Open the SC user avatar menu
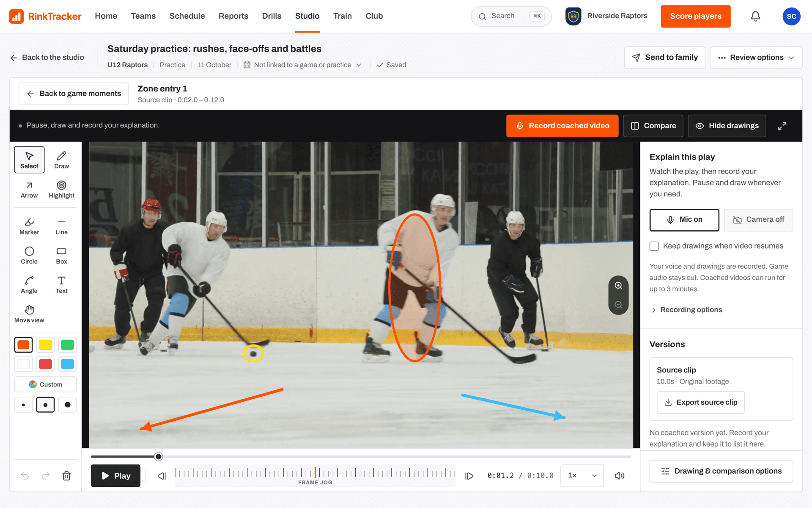The image size is (812, 508). pos(791,16)
